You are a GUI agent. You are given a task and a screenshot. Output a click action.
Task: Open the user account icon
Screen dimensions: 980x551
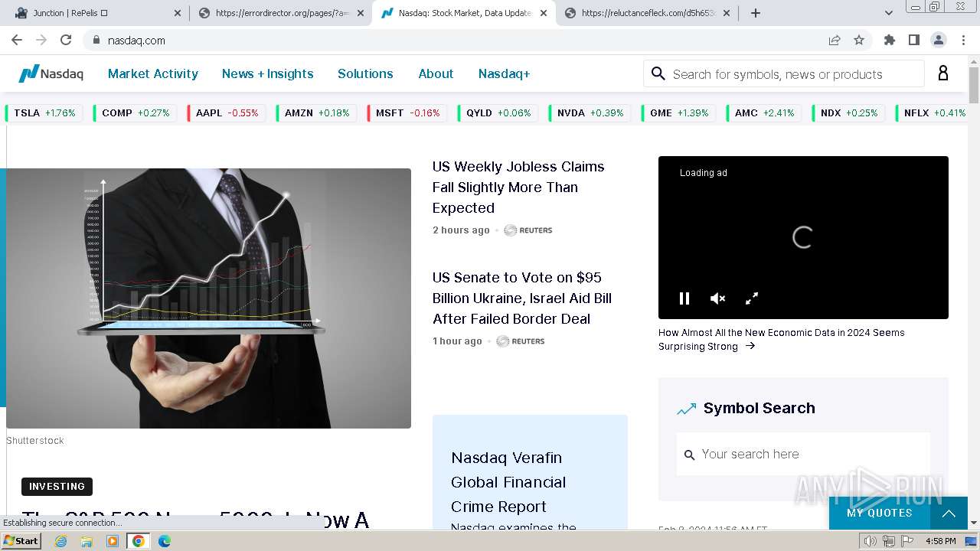(x=943, y=73)
